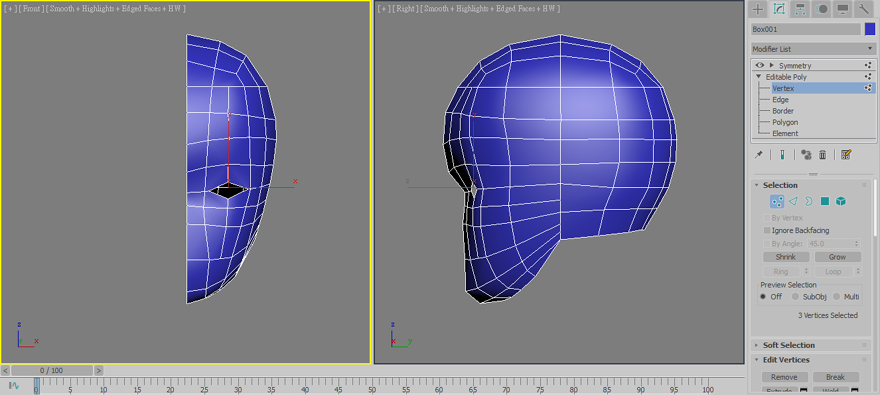The width and height of the screenshot is (880, 395).
Task: Open the Modifier List dropdown
Action: pos(813,49)
